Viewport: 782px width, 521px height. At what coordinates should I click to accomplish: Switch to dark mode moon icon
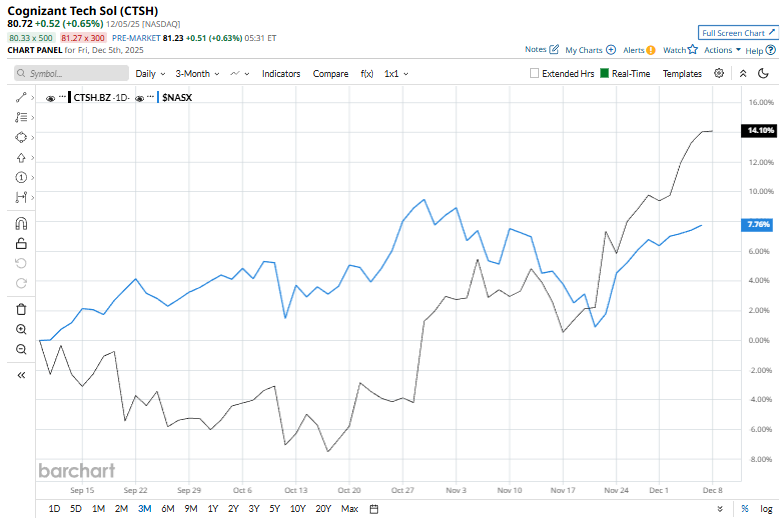(x=763, y=73)
